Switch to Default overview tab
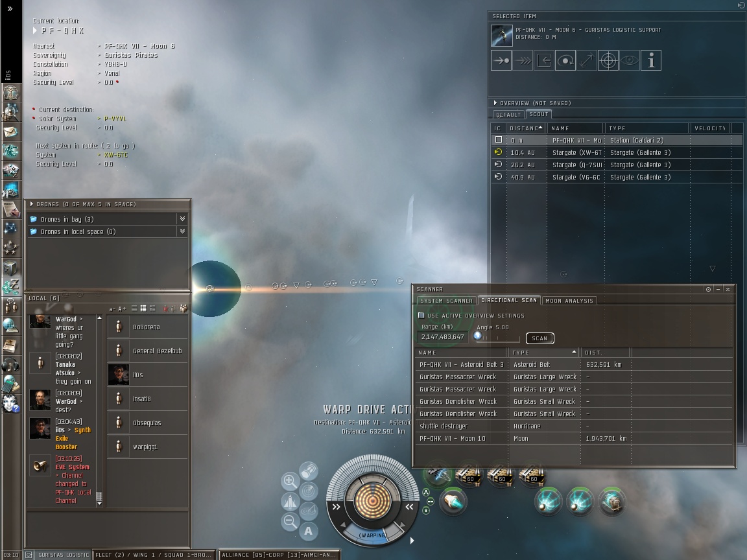The image size is (747, 560). [508, 114]
